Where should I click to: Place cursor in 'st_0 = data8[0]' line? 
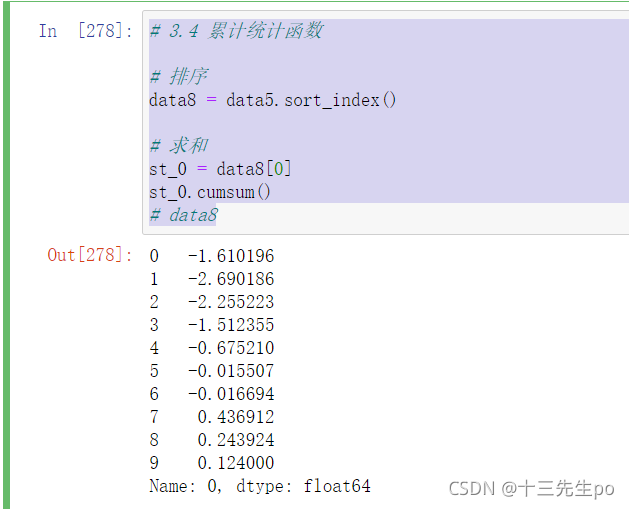tap(220, 169)
